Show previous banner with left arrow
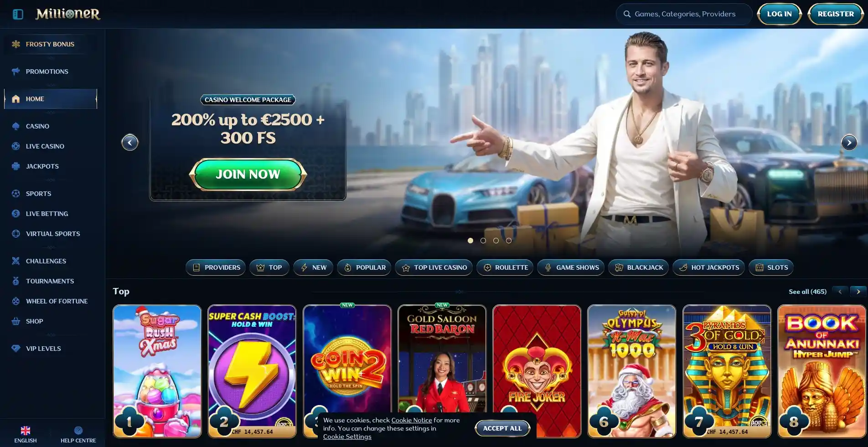868x447 pixels. pos(130,143)
